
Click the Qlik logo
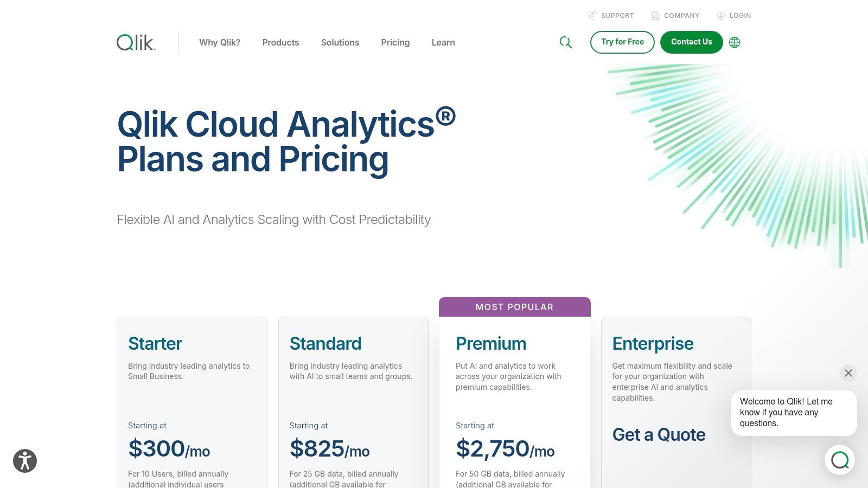(135, 42)
